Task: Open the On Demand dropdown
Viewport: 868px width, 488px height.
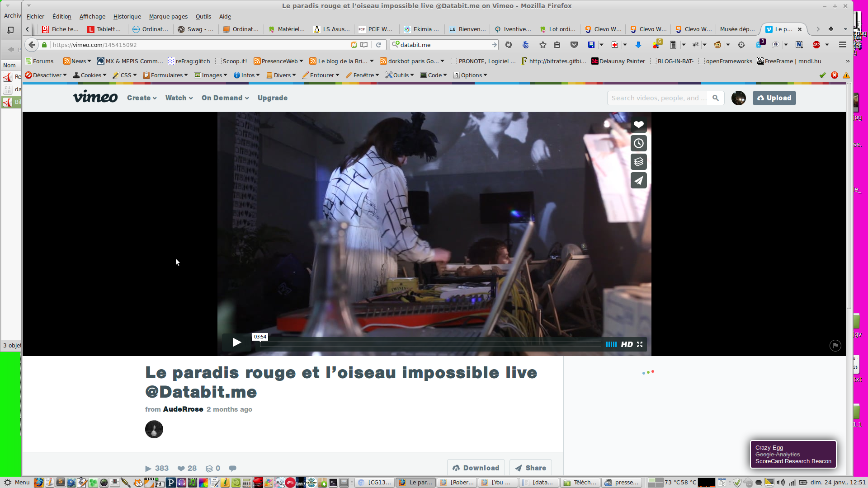Action: pyautogui.click(x=225, y=98)
